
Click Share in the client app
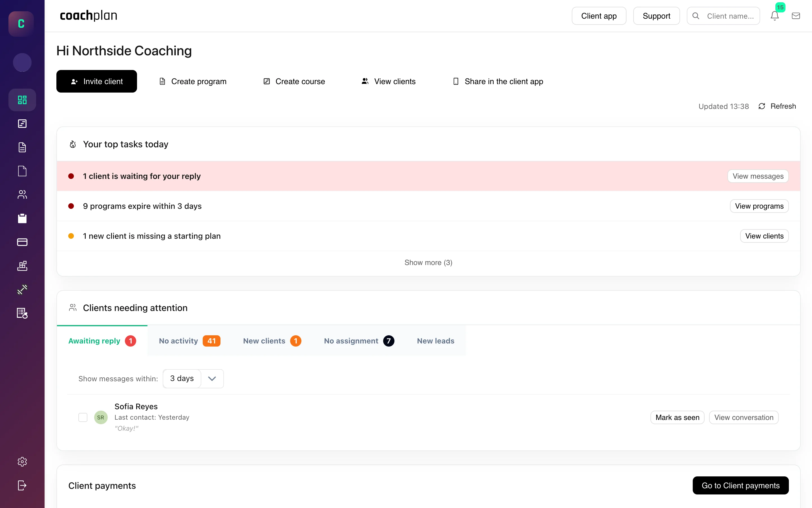tap(498, 81)
